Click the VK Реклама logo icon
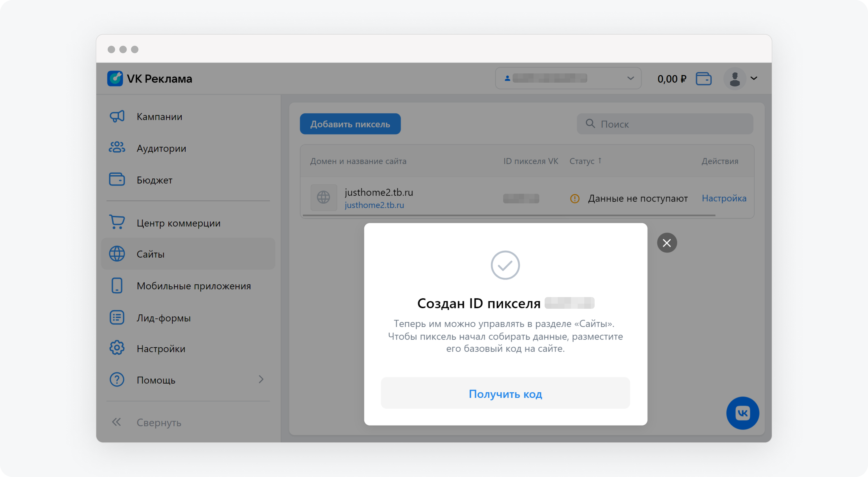The image size is (868, 477). (x=115, y=79)
